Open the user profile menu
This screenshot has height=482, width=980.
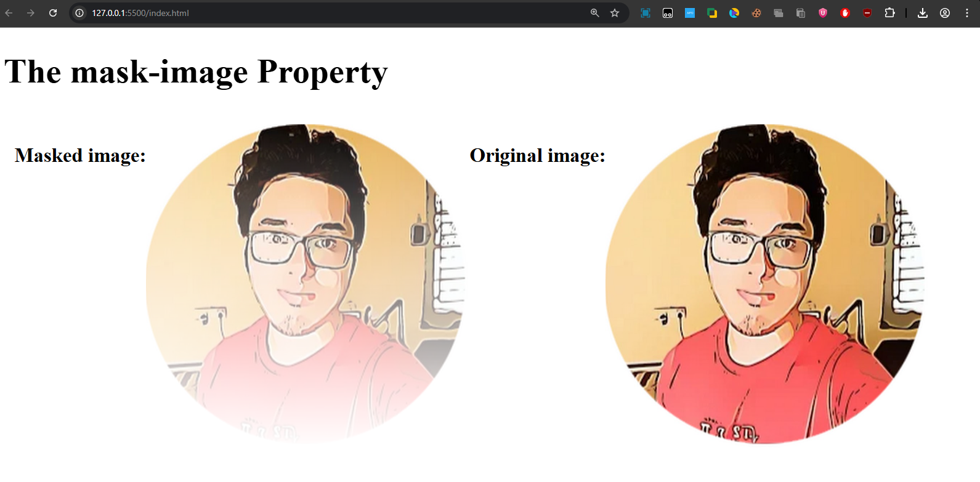[x=945, y=13]
